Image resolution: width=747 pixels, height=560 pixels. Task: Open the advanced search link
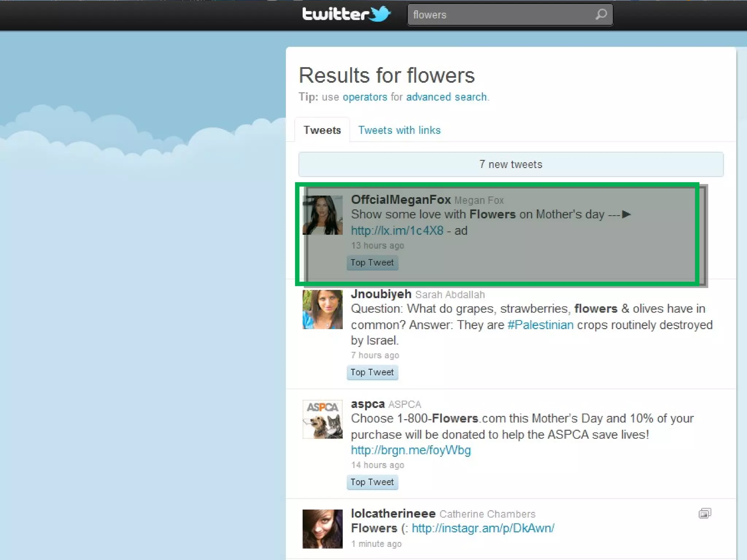[x=446, y=97]
